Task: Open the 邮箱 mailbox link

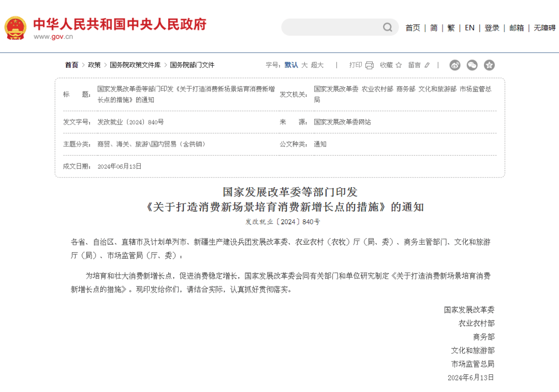Action: click(x=517, y=28)
